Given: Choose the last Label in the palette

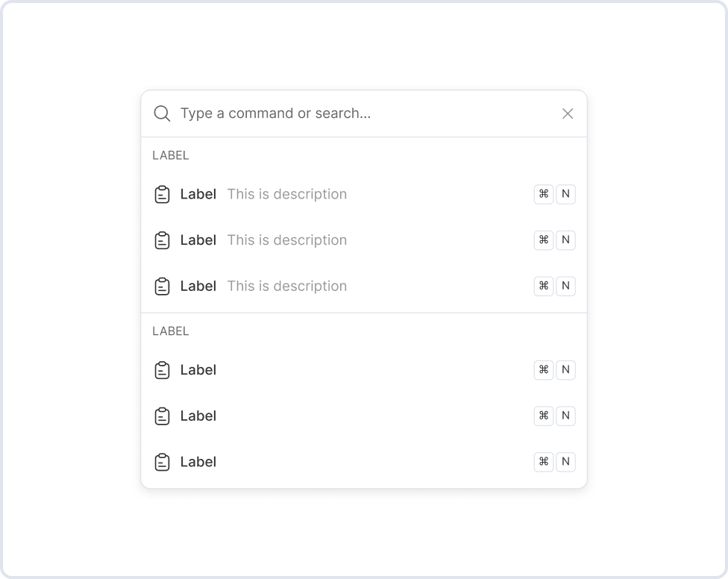Looking at the screenshot, I should tap(198, 463).
